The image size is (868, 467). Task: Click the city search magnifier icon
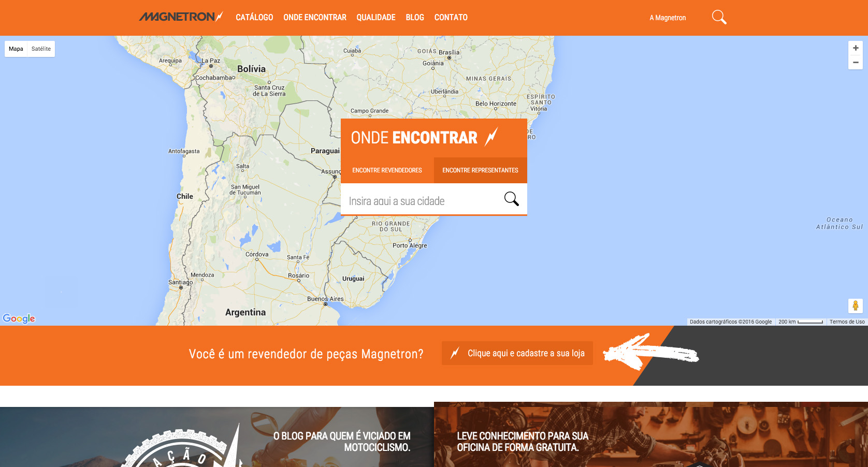[x=511, y=199]
